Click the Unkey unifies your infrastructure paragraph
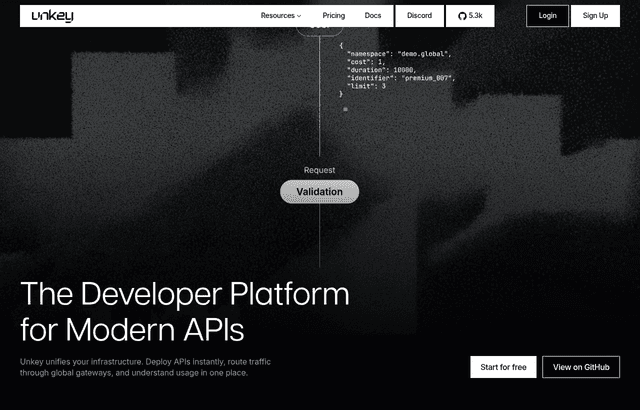The width and height of the screenshot is (640, 410). [145, 367]
